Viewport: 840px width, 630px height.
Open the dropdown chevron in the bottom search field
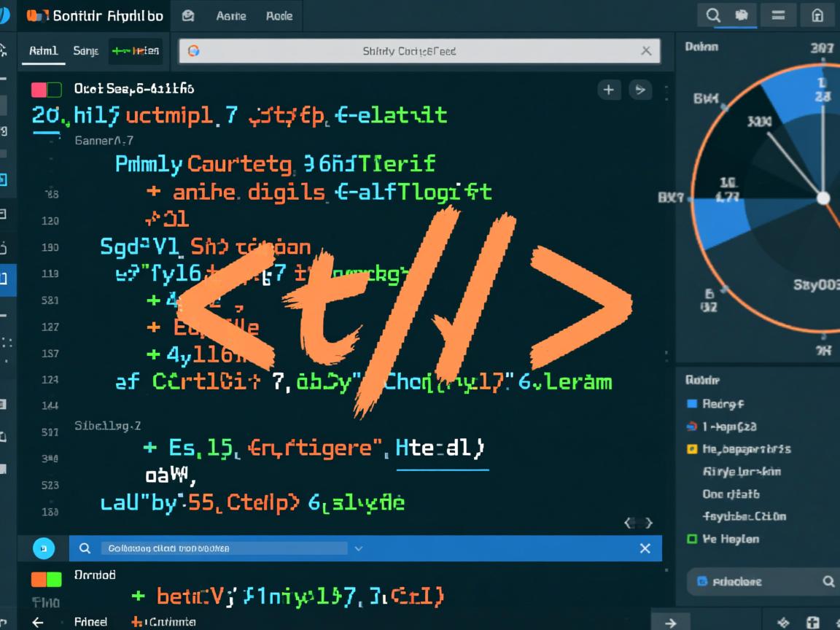pos(357,548)
